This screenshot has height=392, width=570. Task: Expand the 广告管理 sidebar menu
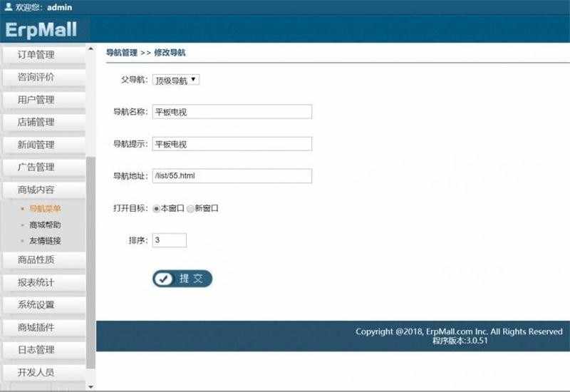pyautogui.click(x=43, y=167)
